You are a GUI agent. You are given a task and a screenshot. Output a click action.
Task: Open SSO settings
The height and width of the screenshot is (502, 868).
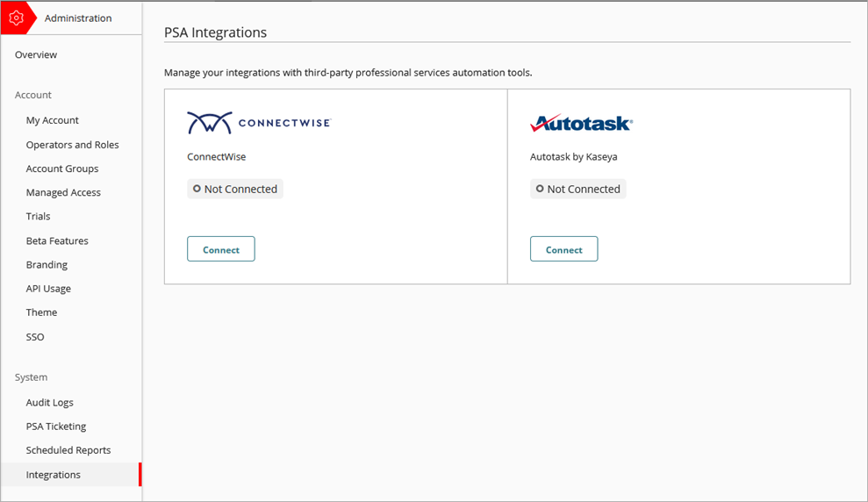35,336
